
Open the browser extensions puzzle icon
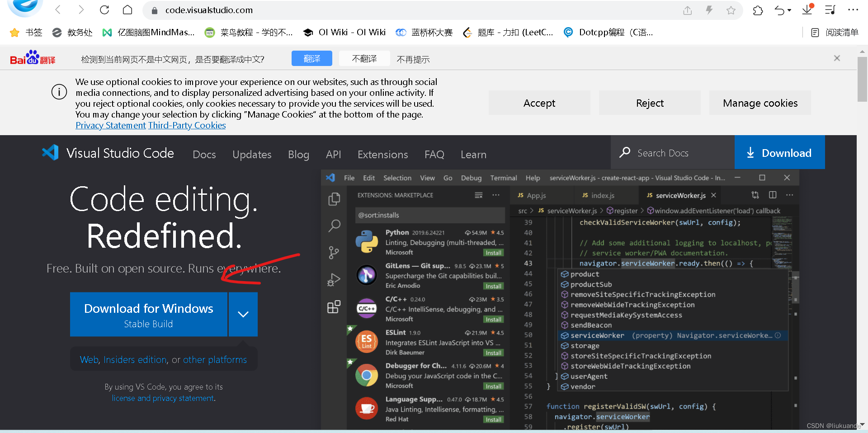point(758,10)
